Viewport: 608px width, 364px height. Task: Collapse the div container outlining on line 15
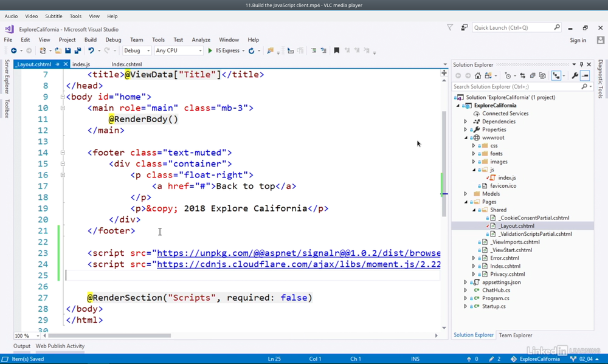click(x=63, y=164)
